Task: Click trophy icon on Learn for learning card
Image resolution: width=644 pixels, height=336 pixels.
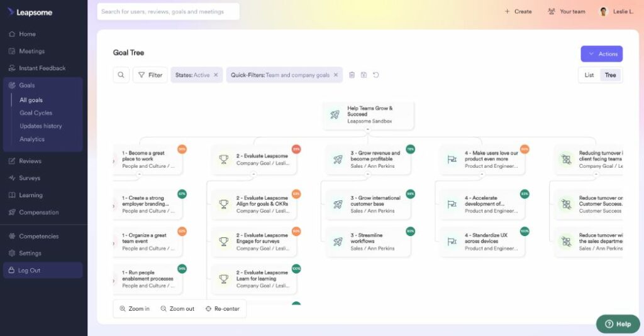Action: pyautogui.click(x=223, y=279)
